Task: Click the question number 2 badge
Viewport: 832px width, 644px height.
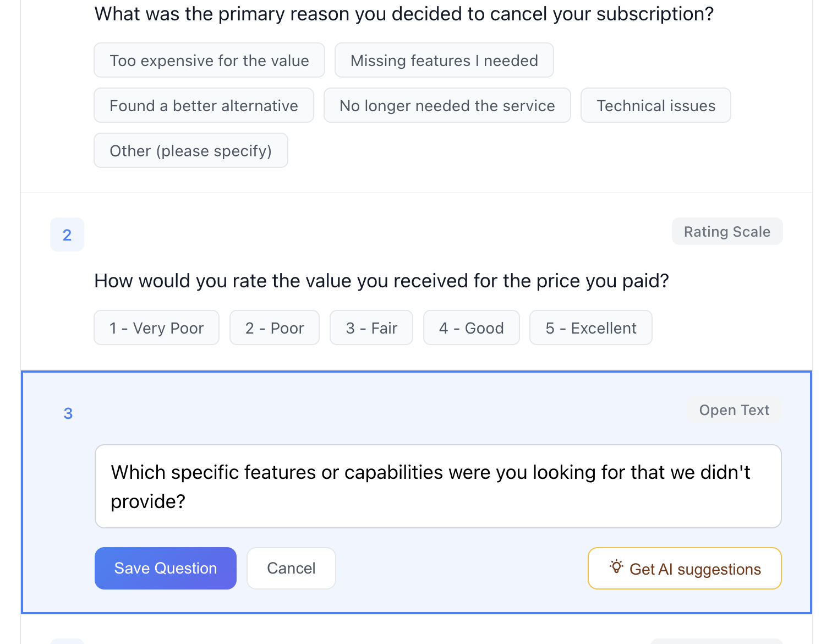Action: (67, 235)
